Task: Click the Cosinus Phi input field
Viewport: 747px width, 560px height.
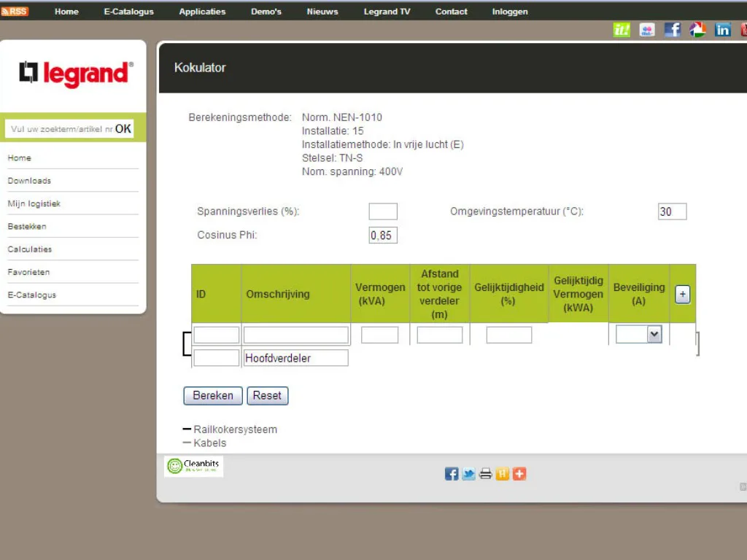Action: (383, 236)
